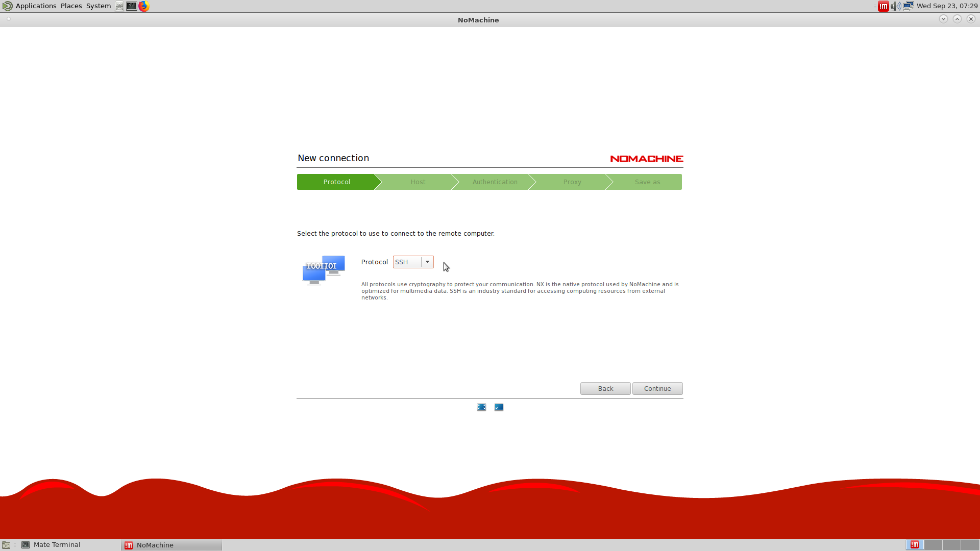The height and width of the screenshot is (551, 980).
Task: Click the 'Select the protocol to use' instruction text
Action: click(x=396, y=233)
